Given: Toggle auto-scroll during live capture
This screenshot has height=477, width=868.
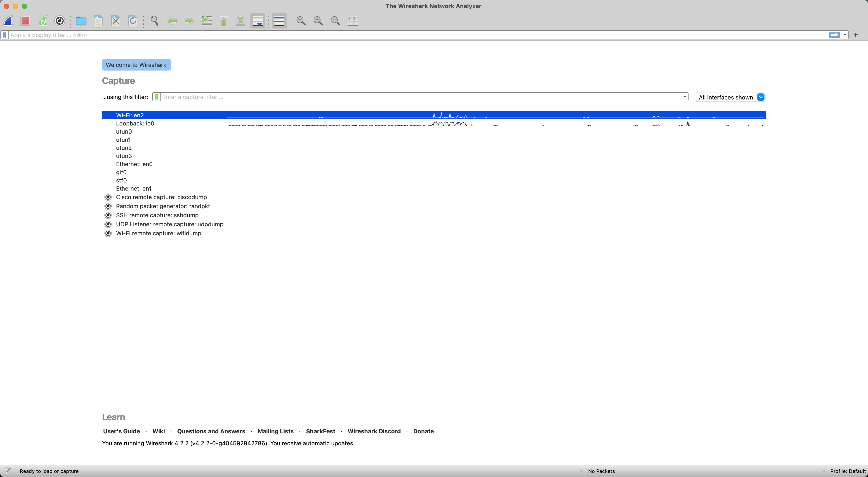Looking at the screenshot, I should (x=258, y=21).
